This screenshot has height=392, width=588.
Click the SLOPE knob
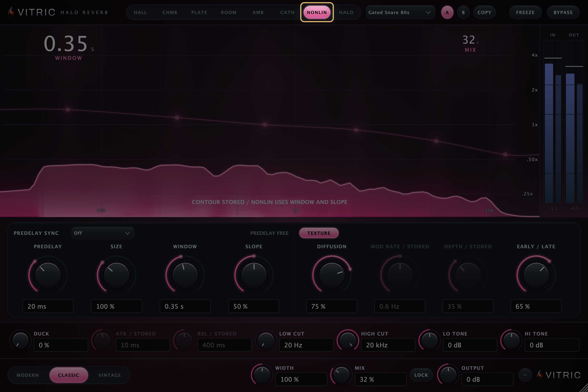(x=254, y=275)
